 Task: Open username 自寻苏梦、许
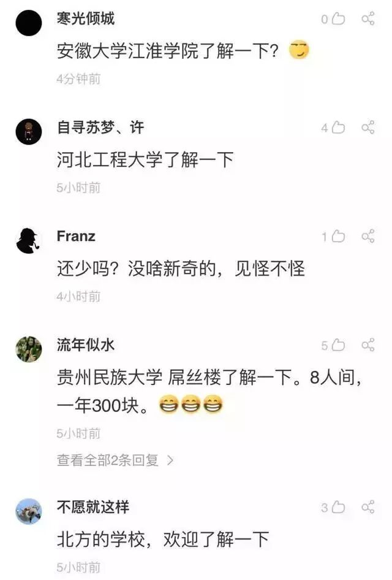100,128
